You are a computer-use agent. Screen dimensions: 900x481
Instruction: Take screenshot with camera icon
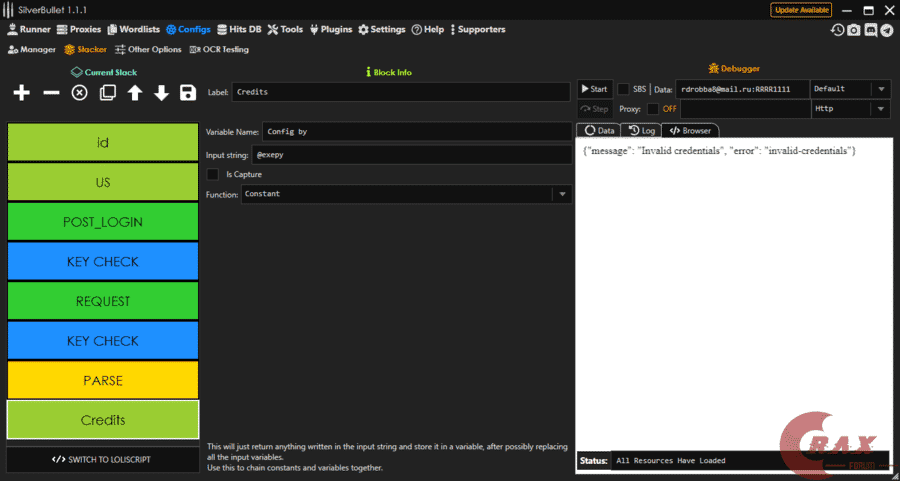854,30
